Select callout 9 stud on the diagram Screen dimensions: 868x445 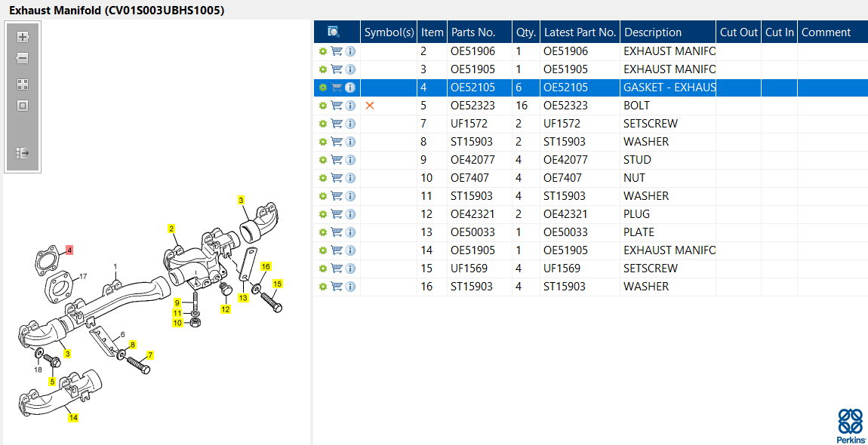point(177,302)
